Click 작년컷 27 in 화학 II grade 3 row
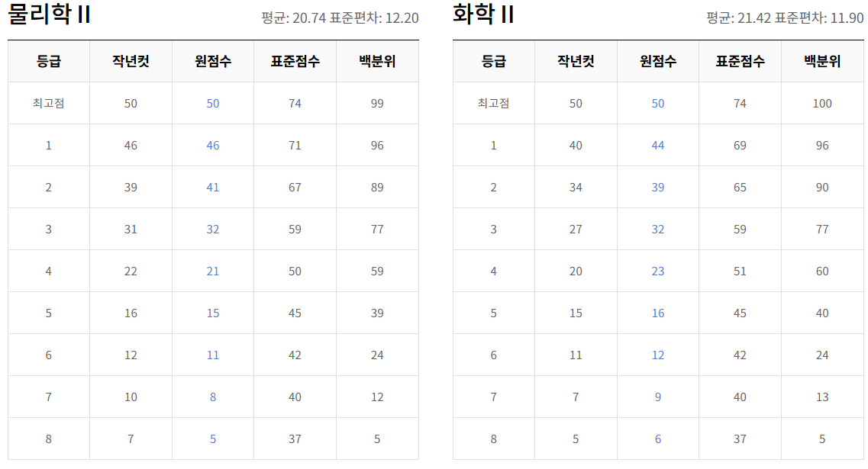 click(x=576, y=230)
